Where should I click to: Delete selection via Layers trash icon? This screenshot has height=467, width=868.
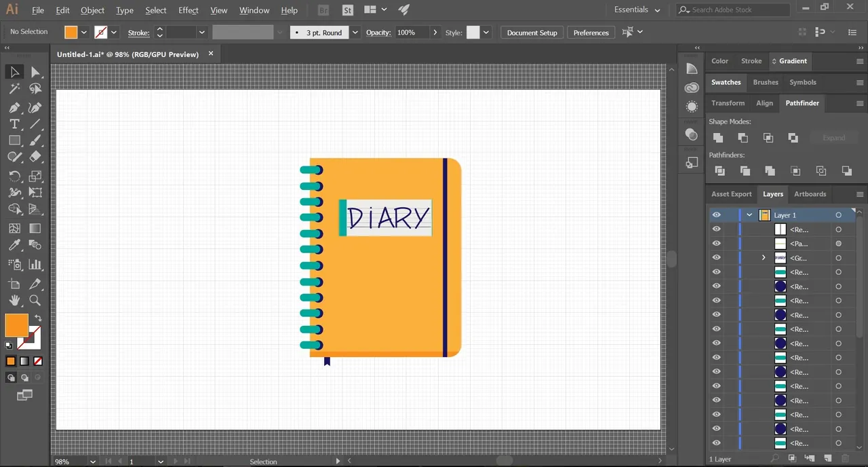[845, 459]
